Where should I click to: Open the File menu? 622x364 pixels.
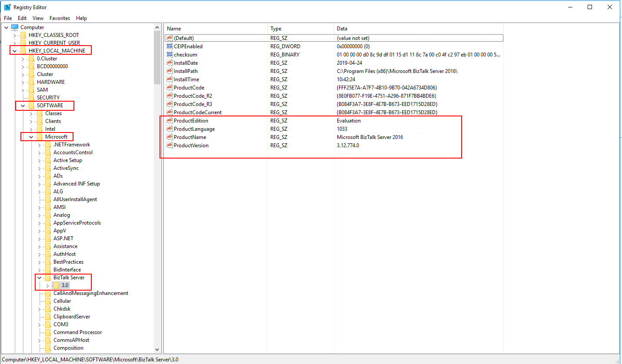click(8, 18)
